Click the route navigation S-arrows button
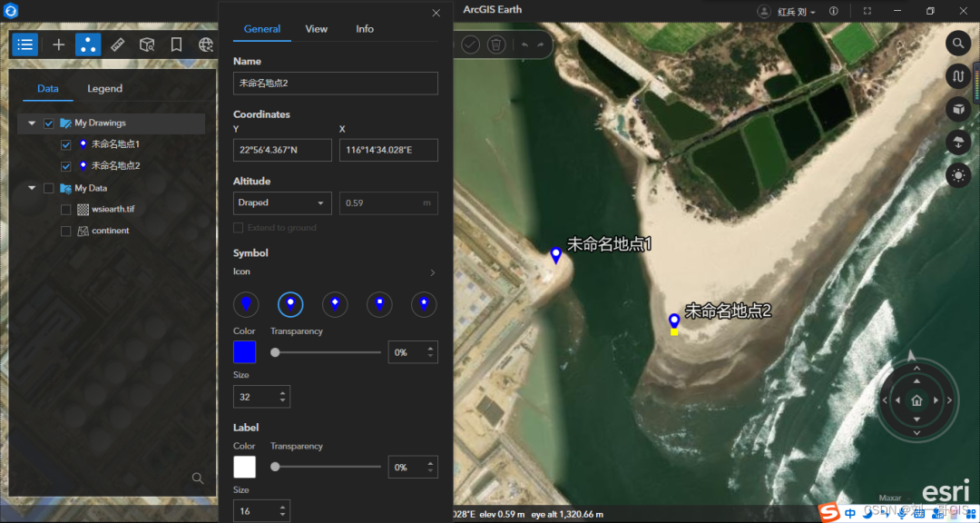Image resolution: width=980 pixels, height=523 pixels. 957,76
